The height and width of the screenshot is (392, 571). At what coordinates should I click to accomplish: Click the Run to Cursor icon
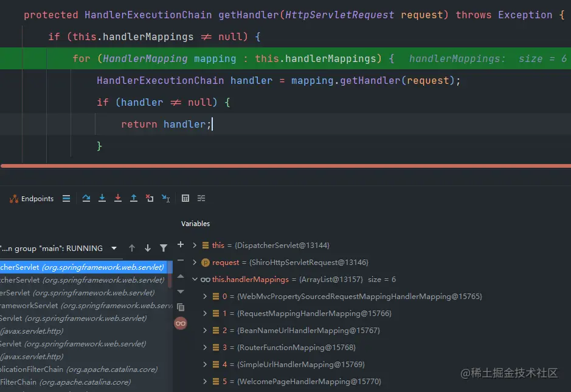tap(165, 198)
